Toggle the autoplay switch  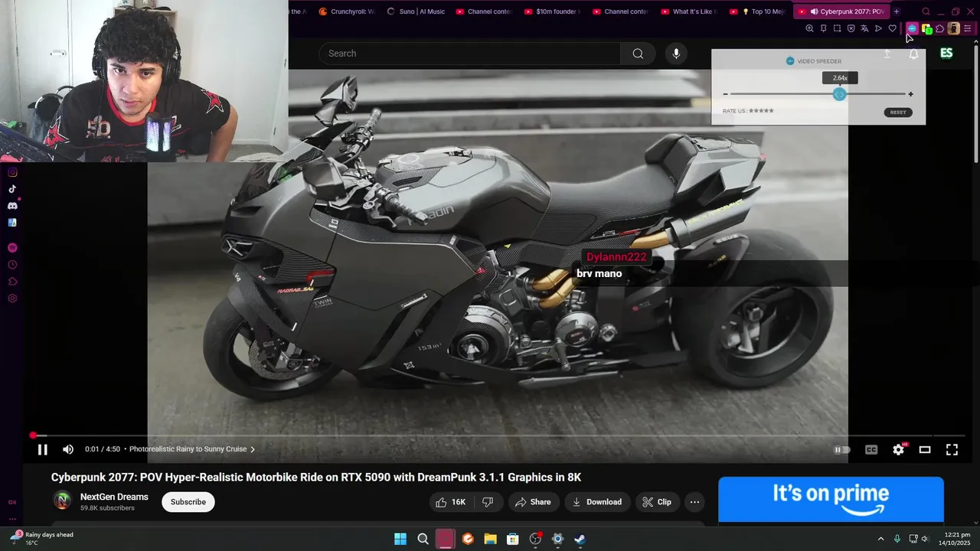point(841,450)
